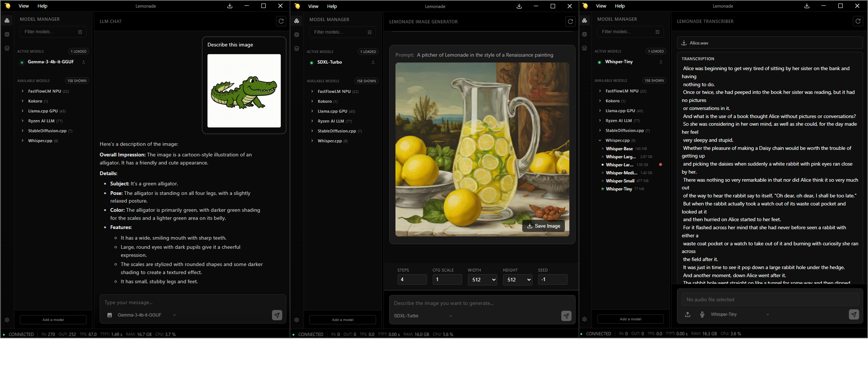The width and height of the screenshot is (868, 368).
Task: Send the image prompt with paper plane button
Action: tap(566, 316)
